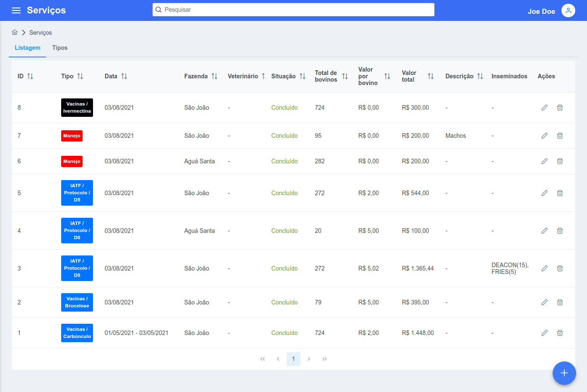Switch to the Listagem tab
The height and width of the screenshot is (392, 587).
pyautogui.click(x=28, y=48)
